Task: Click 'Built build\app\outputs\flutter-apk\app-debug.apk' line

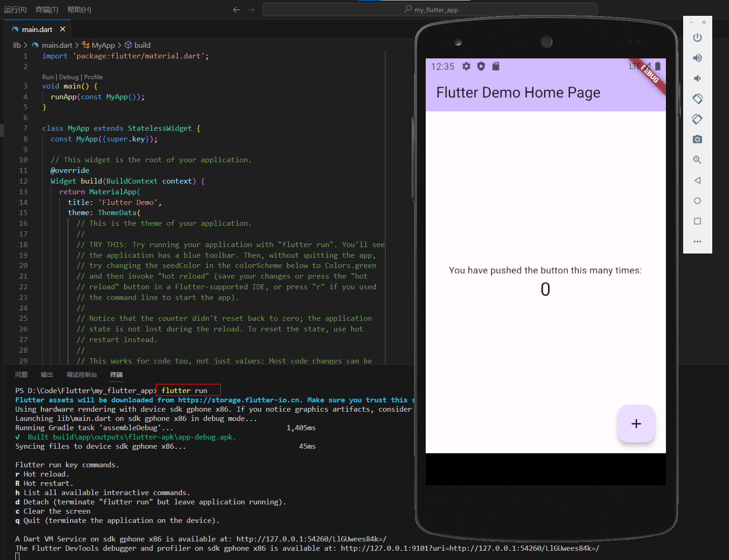Action: [126, 437]
